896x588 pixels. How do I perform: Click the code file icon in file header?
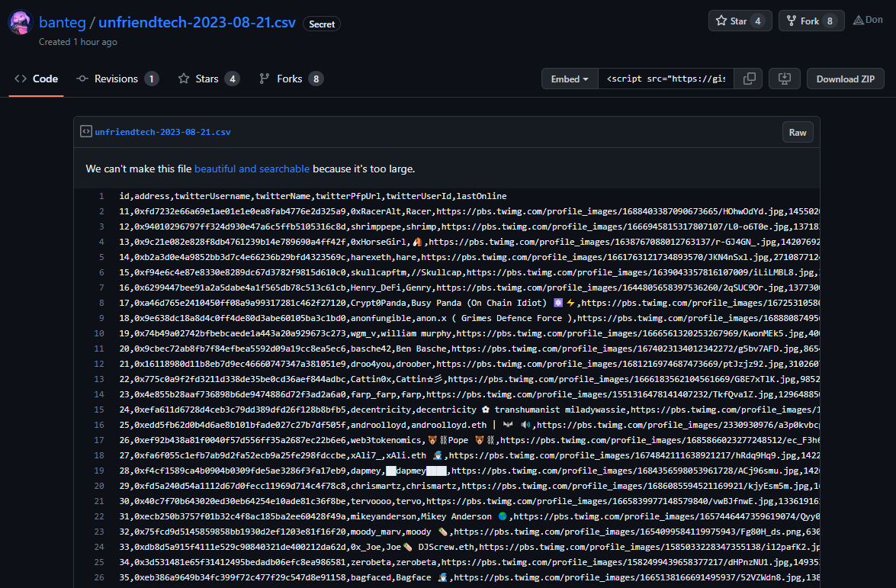point(85,131)
